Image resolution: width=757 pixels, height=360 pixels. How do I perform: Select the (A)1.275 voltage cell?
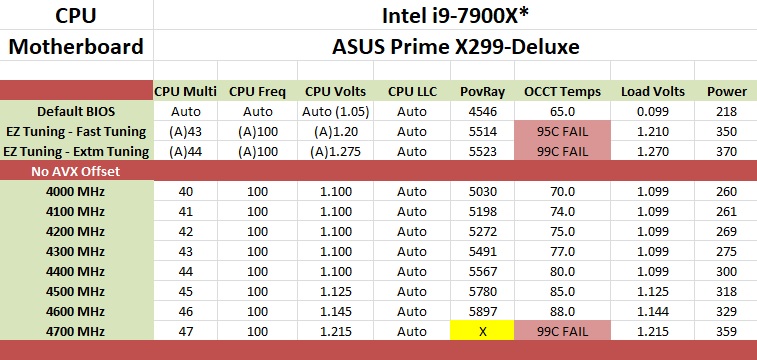[x=336, y=151]
